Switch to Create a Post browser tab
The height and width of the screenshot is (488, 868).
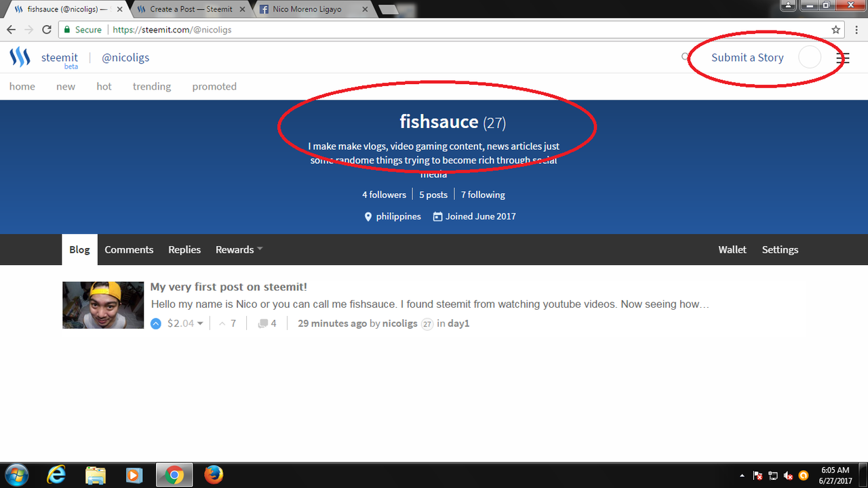tap(191, 9)
